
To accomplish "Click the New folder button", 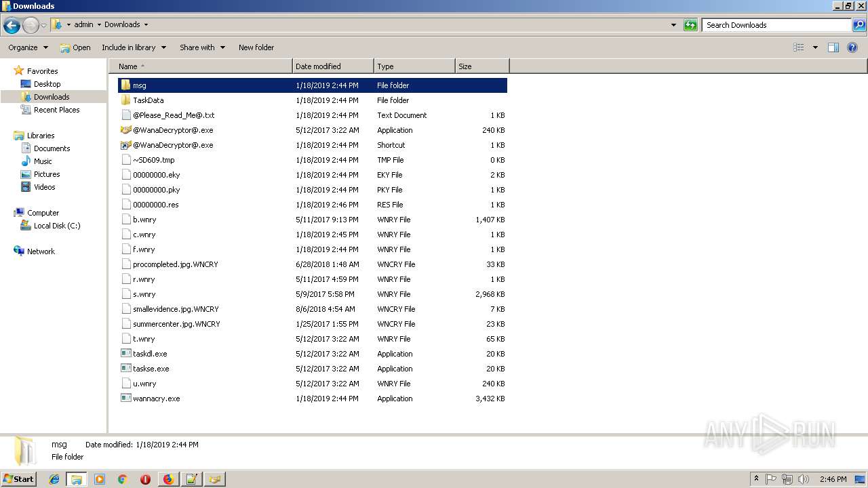I will [x=256, y=47].
